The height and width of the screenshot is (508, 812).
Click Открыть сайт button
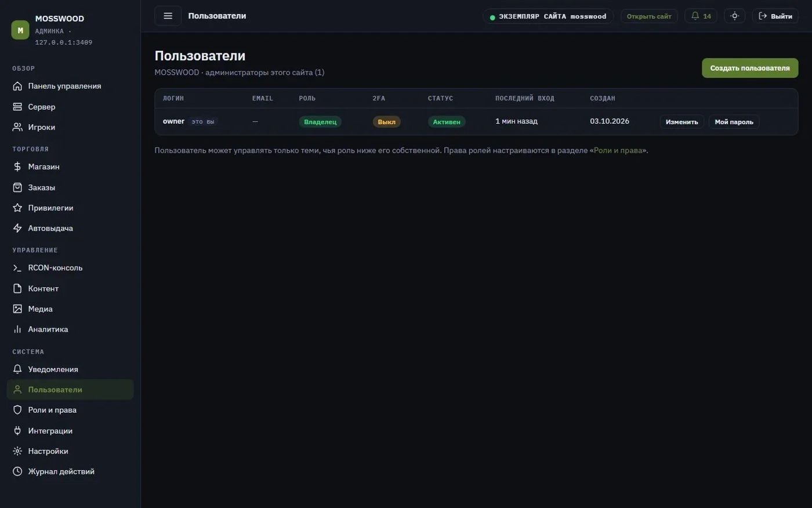click(x=649, y=16)
